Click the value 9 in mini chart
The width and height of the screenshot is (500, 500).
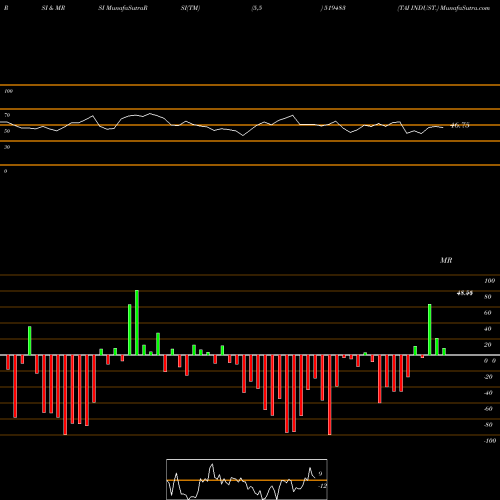click(x=320, y=474)
